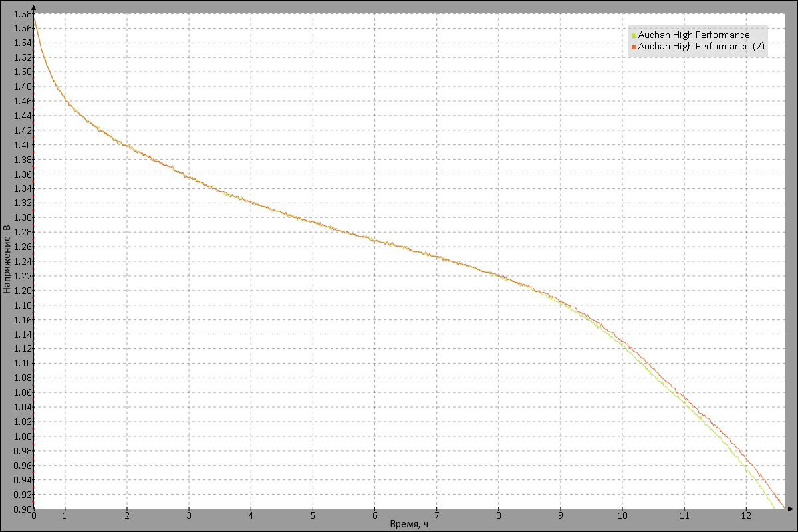Click the 1.58 voltage axis label
This screenshot has width=798, height=532.
pos(22,14)
